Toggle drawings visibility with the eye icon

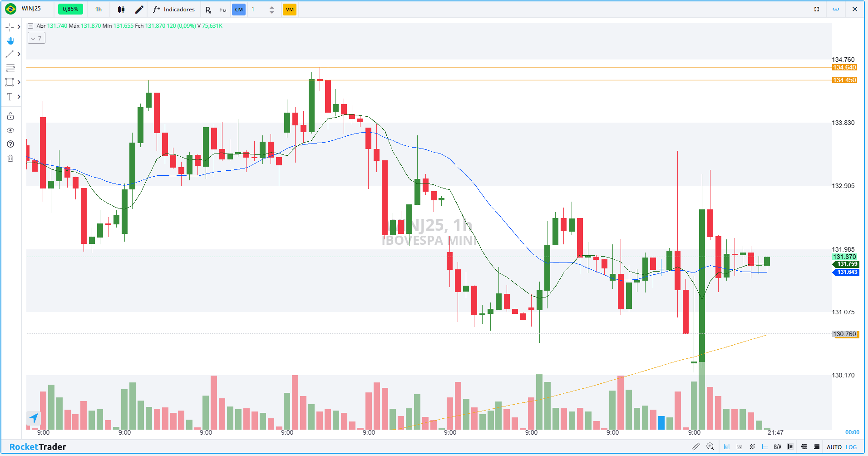10,130
